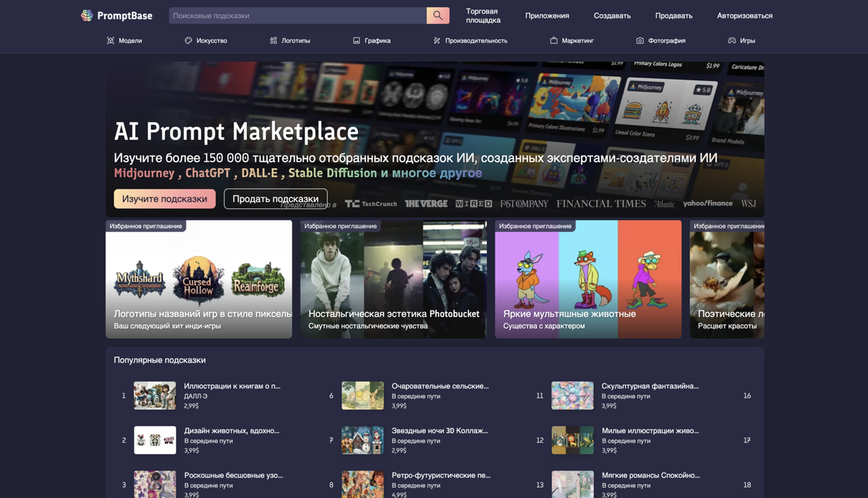Open 'Звездные ночи 3D Коллаж...' title
Image resolution: width=868 pixels, height=498 pixels.
440,430
